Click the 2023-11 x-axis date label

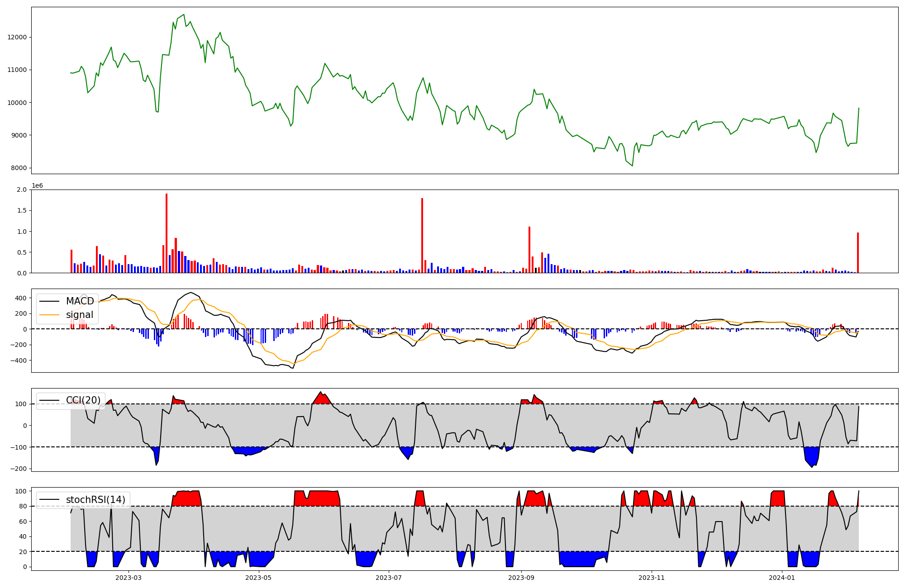(x=652, y=578)
